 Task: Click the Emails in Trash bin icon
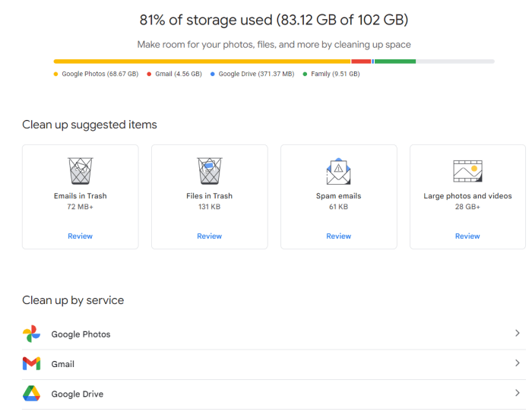80,171
